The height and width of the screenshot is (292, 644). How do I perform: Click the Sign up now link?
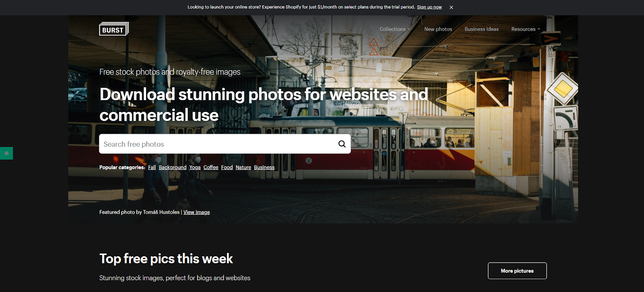(429, 7)
